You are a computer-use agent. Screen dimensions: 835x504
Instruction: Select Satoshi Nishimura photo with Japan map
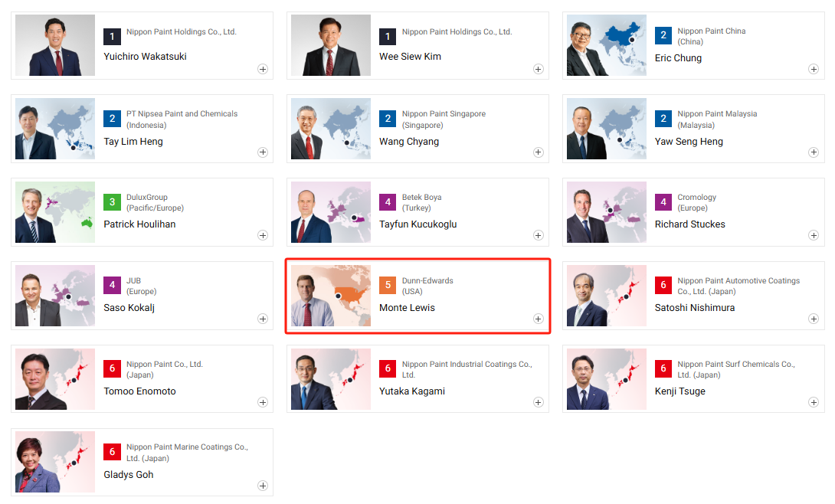[607, 296]
